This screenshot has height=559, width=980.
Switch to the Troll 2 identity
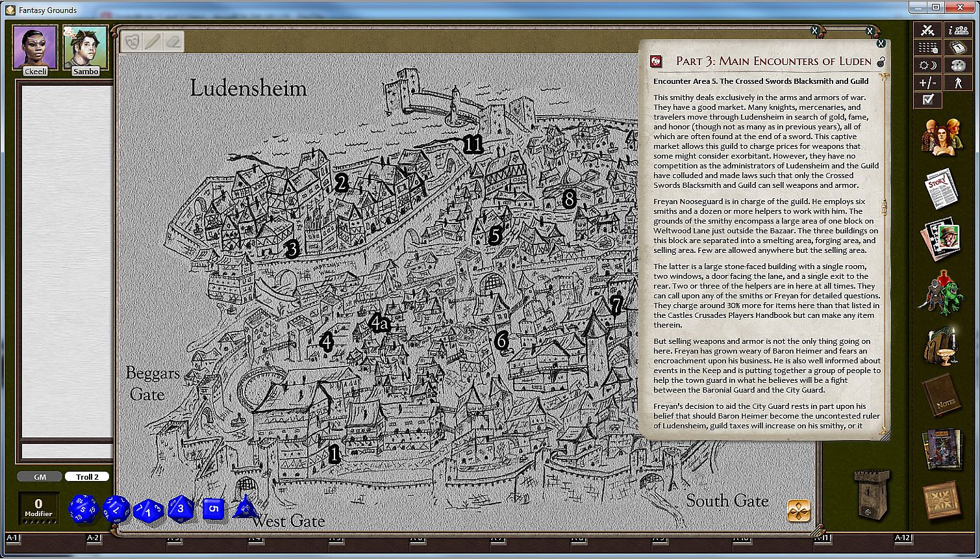coord(87,476)
